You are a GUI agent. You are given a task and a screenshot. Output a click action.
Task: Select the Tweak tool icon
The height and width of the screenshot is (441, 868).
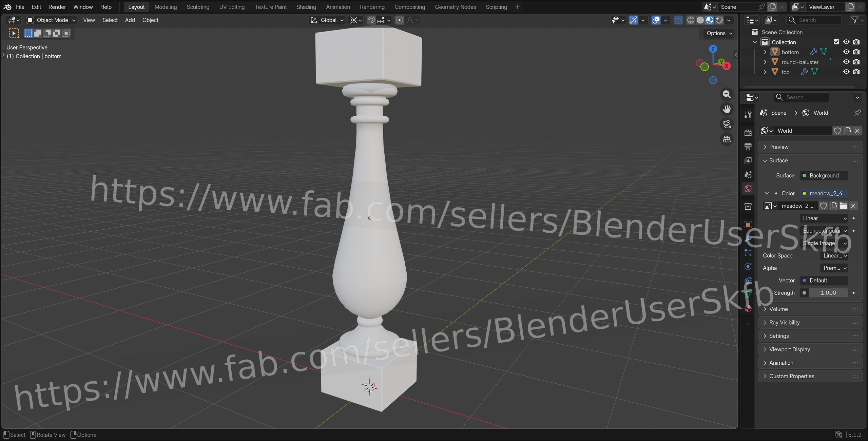click(x=14, y=33)
